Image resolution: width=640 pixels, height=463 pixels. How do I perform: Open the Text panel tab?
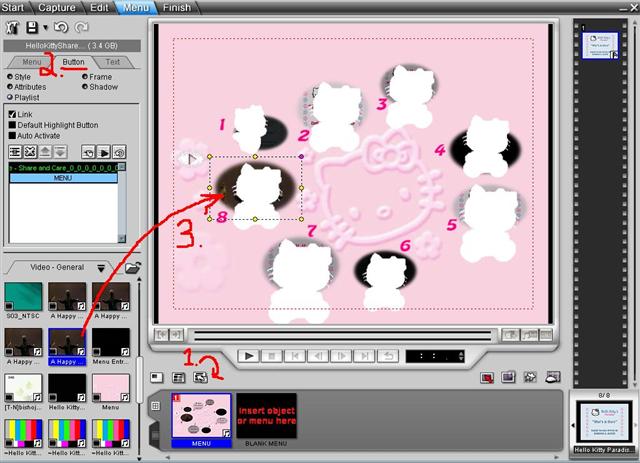coord(113,62)
